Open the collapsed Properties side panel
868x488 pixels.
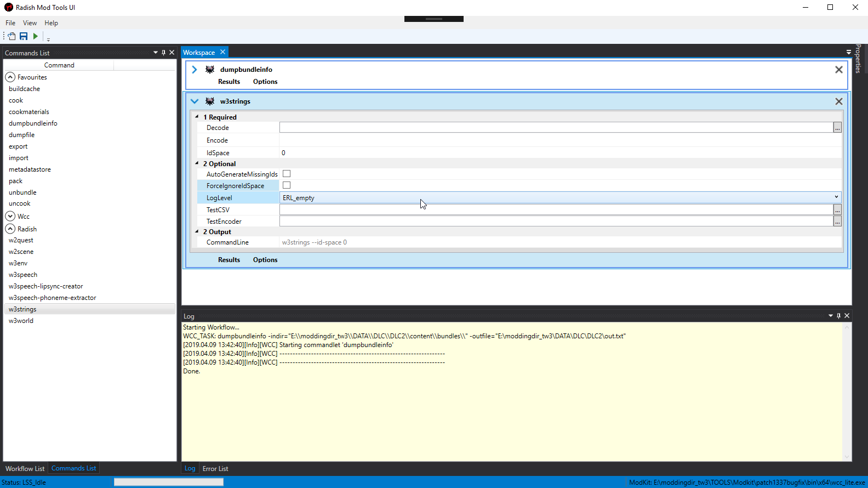pos(858,59)
